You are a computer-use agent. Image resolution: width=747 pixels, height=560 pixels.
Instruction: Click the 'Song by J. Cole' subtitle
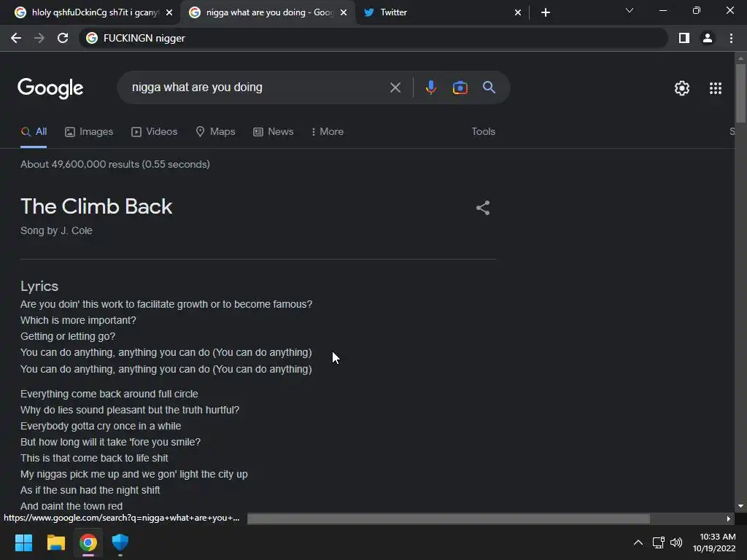click(x=56, y=230)
